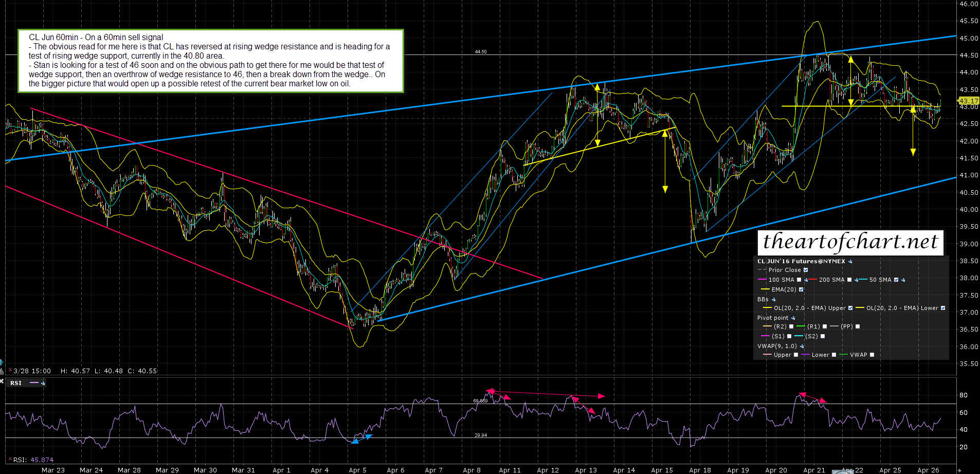Viewport: 980px width, 474px height.
Task: Click the current price label 43.17
Action: tap(969, 101)
